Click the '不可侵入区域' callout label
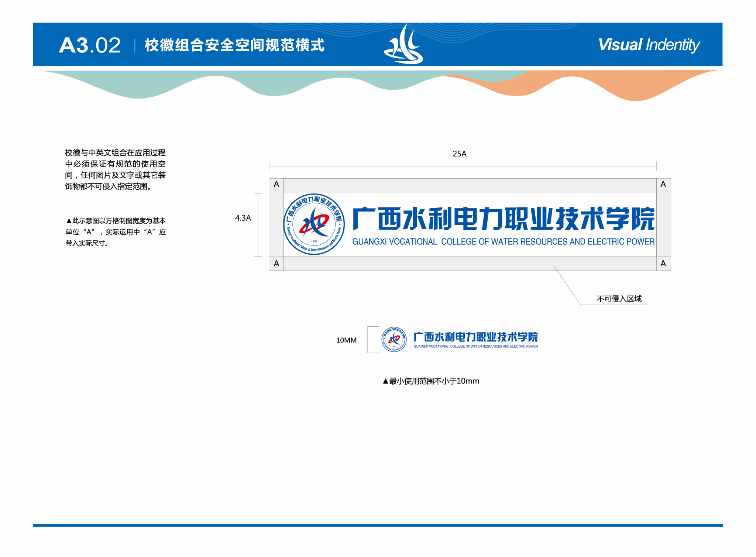Image resolution: width=756 pixels, height=557 pixels. (x=619, y=299)
